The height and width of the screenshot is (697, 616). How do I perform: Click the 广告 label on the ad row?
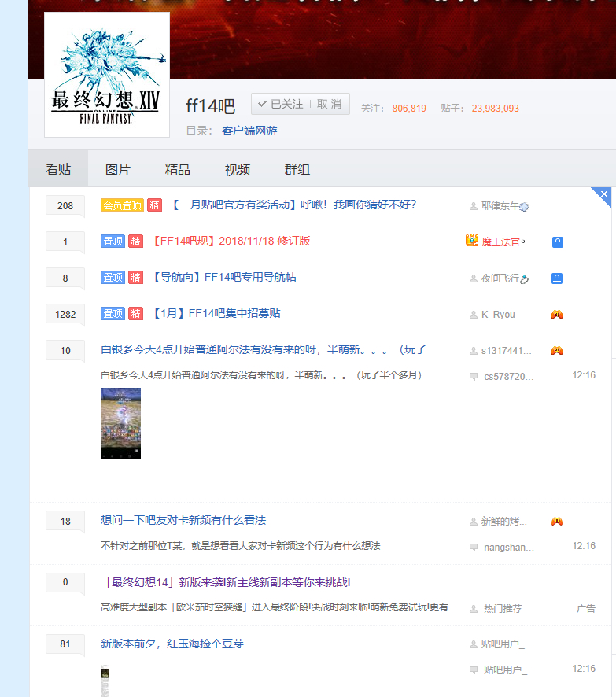tap(586, 609)
